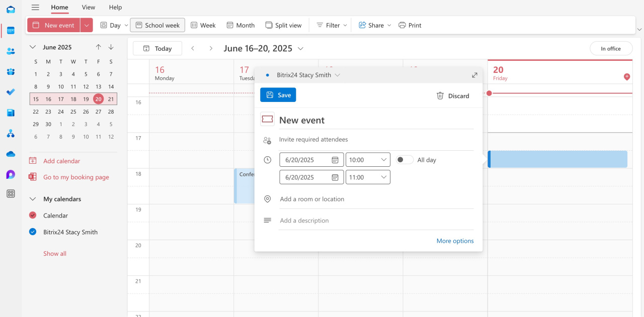This screenshot has height=317, width=644.
Task: Collapse the My calendars section
Action: 33,199
